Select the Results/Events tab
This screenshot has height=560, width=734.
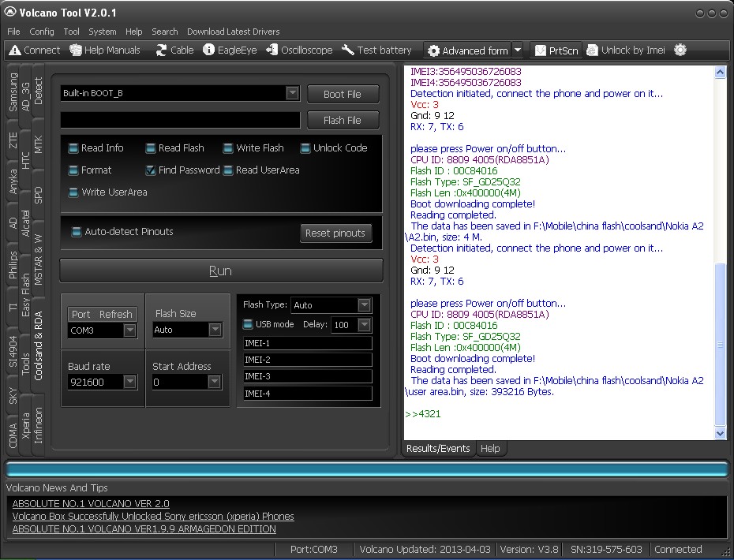pos(438,448)
